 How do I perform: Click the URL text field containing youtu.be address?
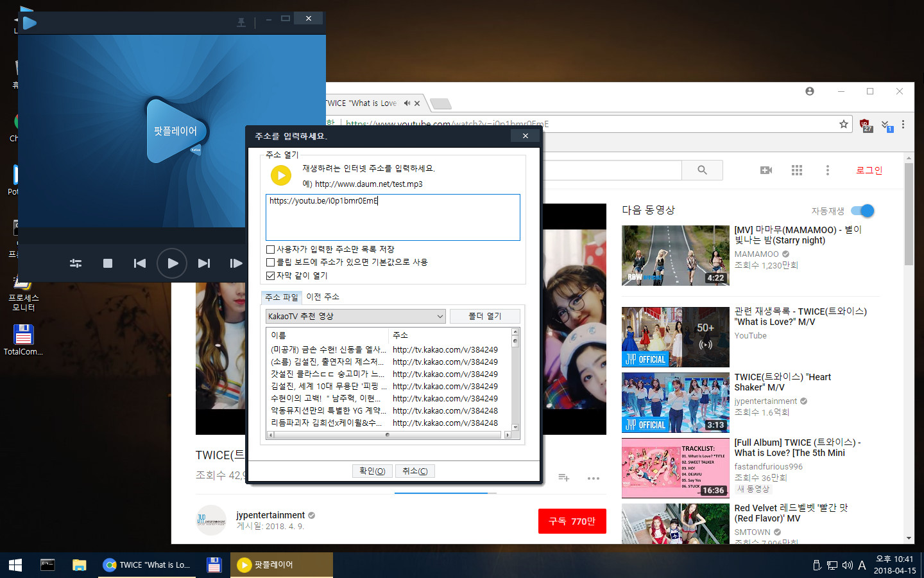coord(393,217)
